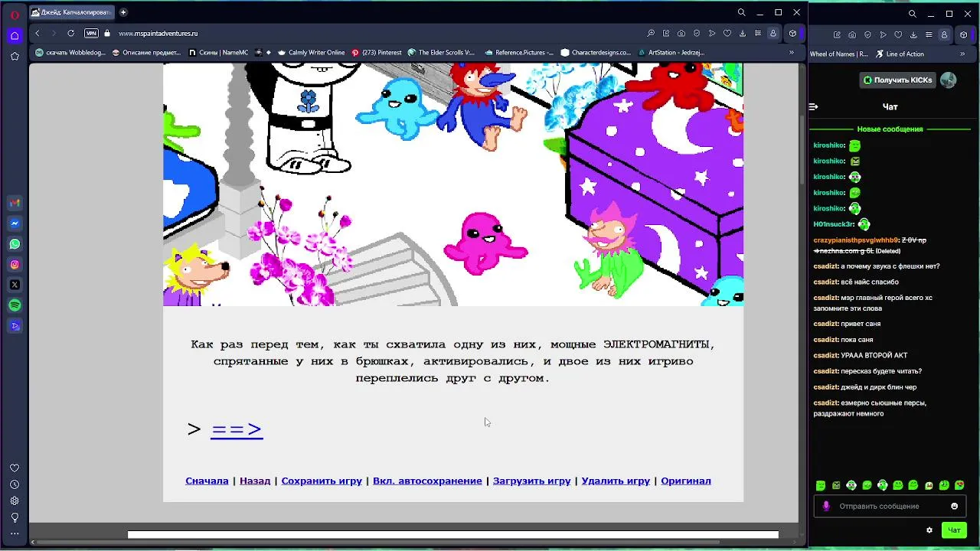This screenshot has width=980, height=551.
Task: Open Facebook Messenger in Opera sidebar
Action: [x=15, y=223]
